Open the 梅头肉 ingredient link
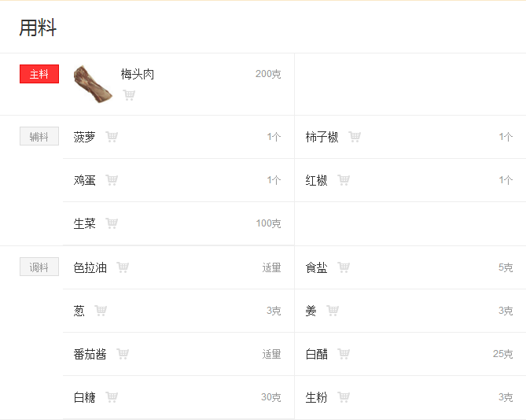The height and width of the screenshot is (420, 526). point(138,74)
